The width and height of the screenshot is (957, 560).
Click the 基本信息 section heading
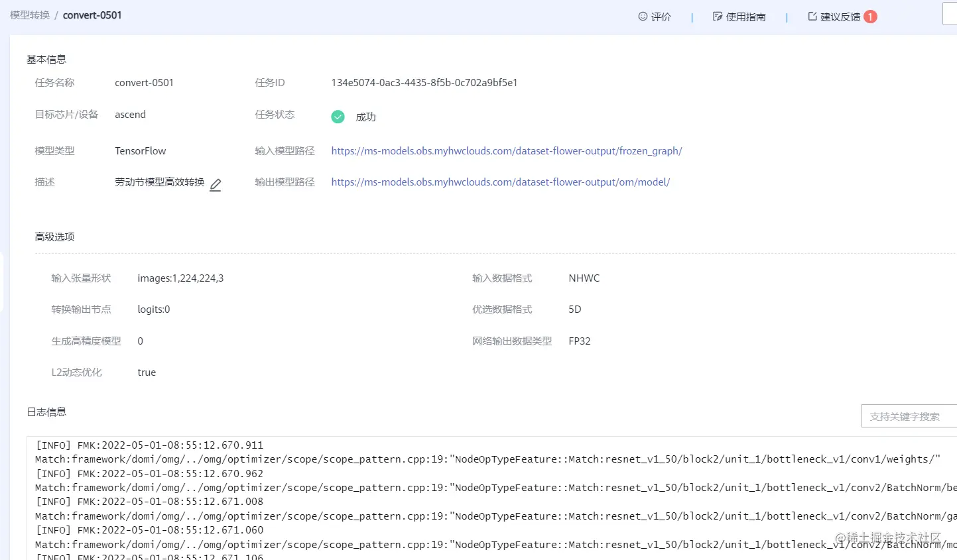[x=46, y=60]
